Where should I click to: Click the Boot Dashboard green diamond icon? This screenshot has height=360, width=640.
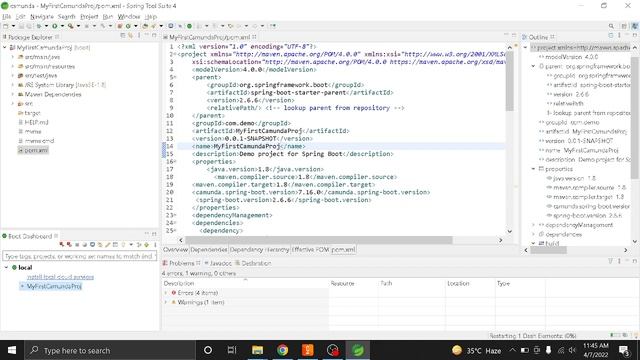[x=147, y=244]
